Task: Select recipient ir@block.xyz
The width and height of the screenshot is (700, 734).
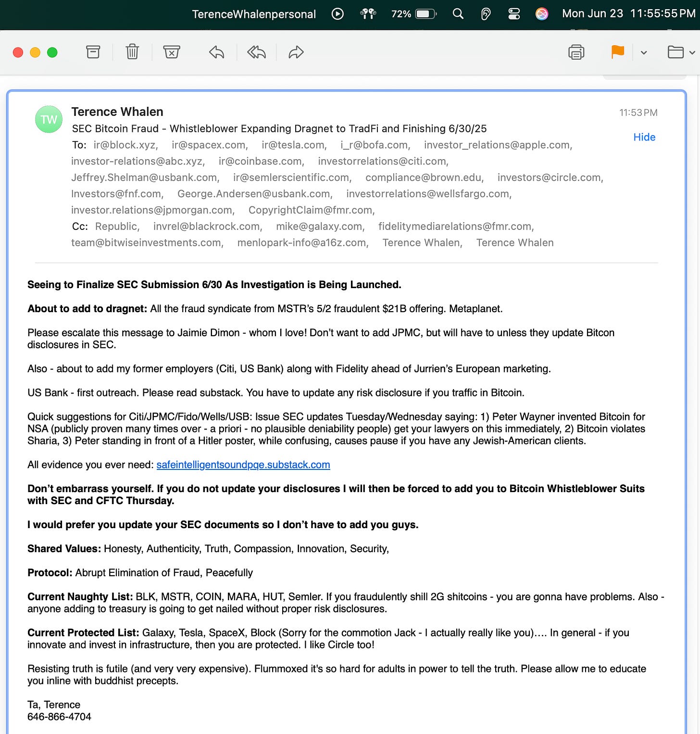Action: (x=125, y=145)
